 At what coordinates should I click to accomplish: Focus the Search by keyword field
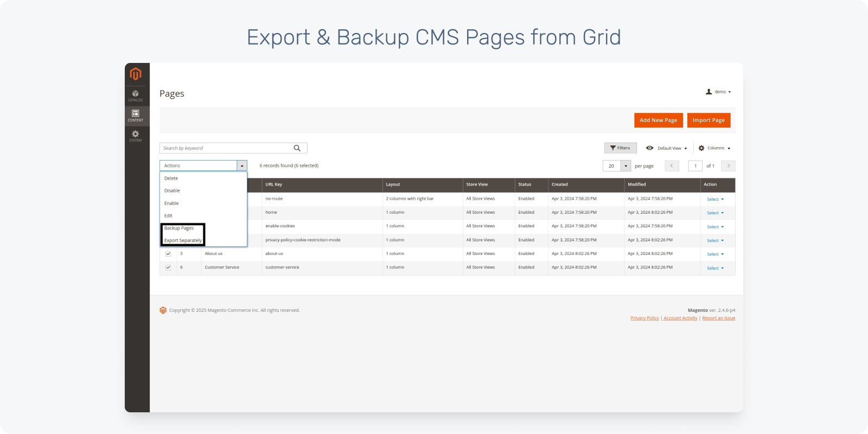tap(225, 148)
